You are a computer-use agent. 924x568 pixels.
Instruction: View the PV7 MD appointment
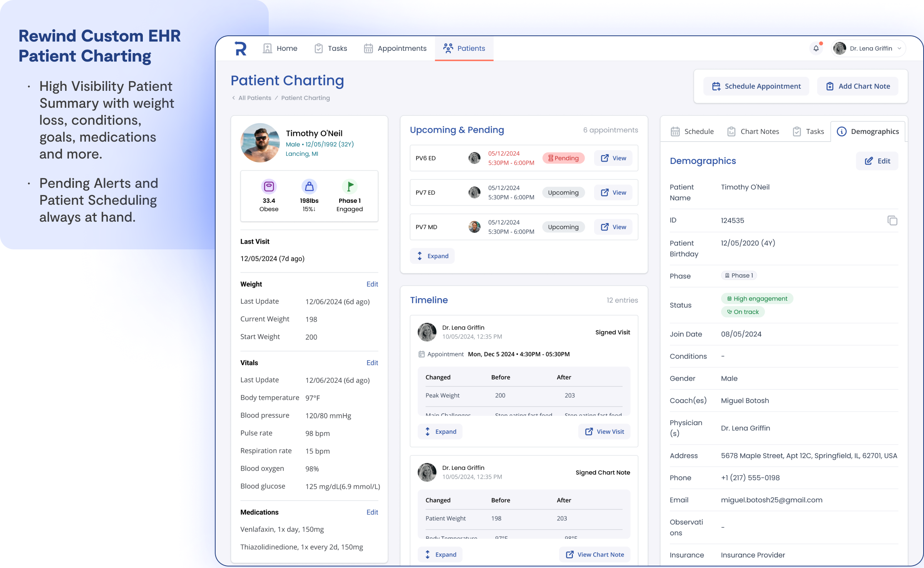(x=613, y=227)
